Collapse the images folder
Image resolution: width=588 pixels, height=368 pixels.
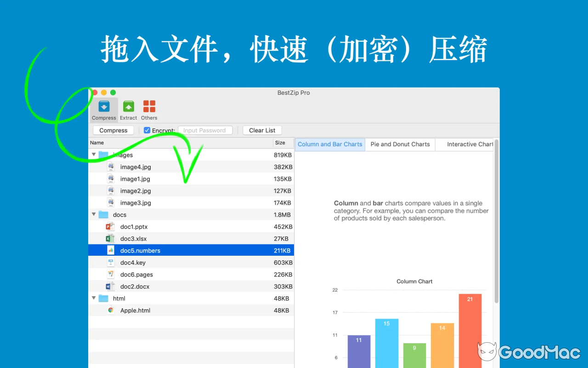[94, 155]
